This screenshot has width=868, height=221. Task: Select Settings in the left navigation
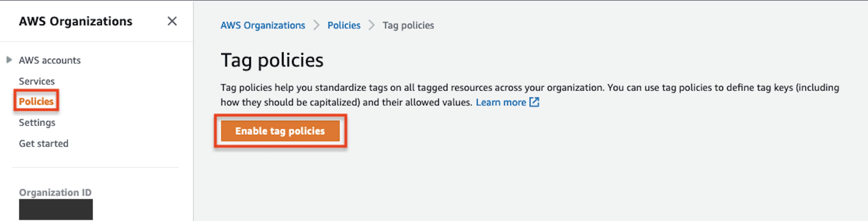37,122
